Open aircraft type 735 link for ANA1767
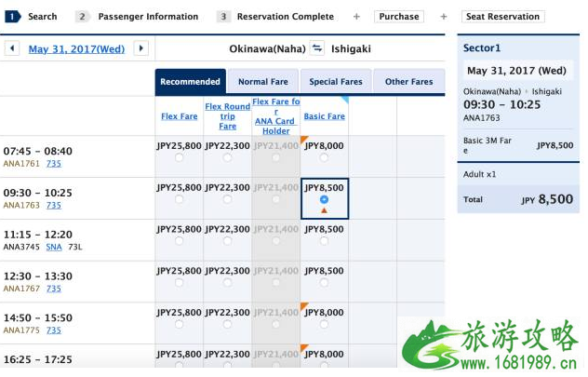The width and height of the screenshot is (588, 377). [x=54, y=289]
